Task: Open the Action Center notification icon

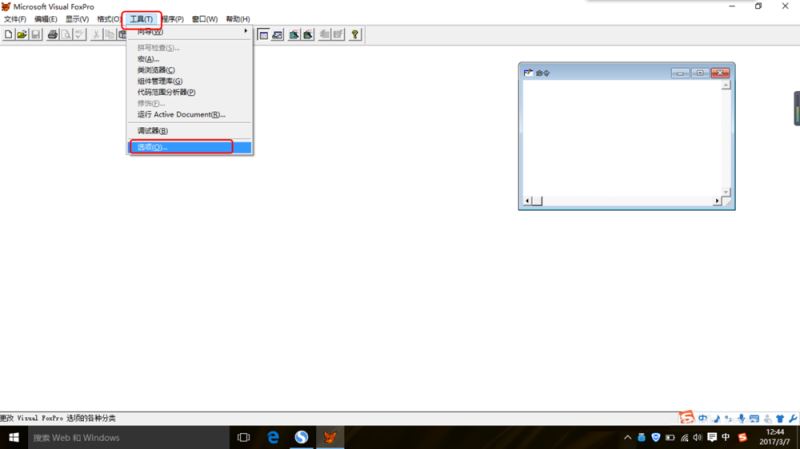Action: (x=712, y=437)
